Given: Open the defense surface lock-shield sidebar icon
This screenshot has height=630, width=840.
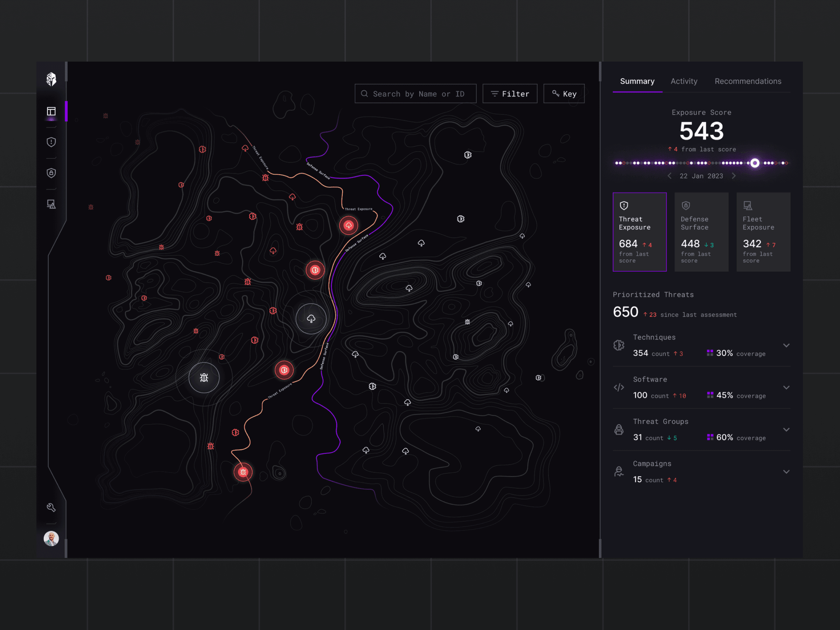Looking at the screenshot, I should pyautogui.click(x=51, y=173).
